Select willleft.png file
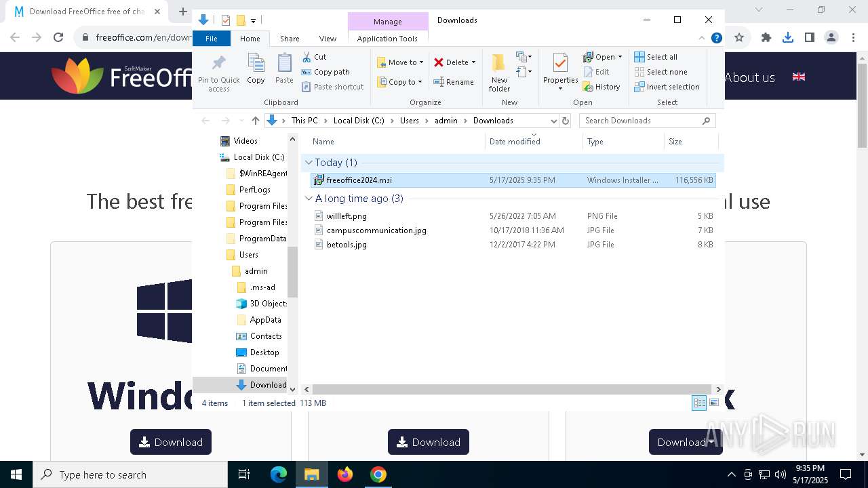Screen dimensions: 868x488 click(513, 216)
